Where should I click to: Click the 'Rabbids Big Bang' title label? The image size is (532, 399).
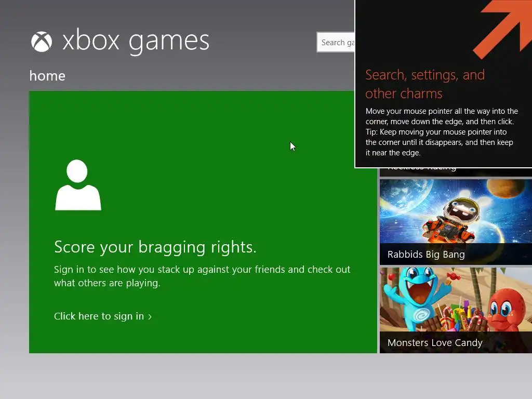[x=426, y=255]
